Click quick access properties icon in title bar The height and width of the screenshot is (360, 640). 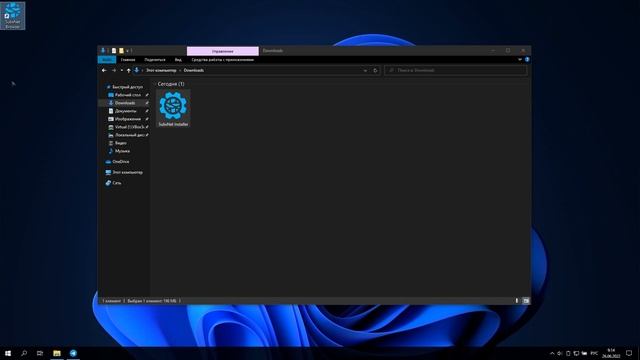114,51
